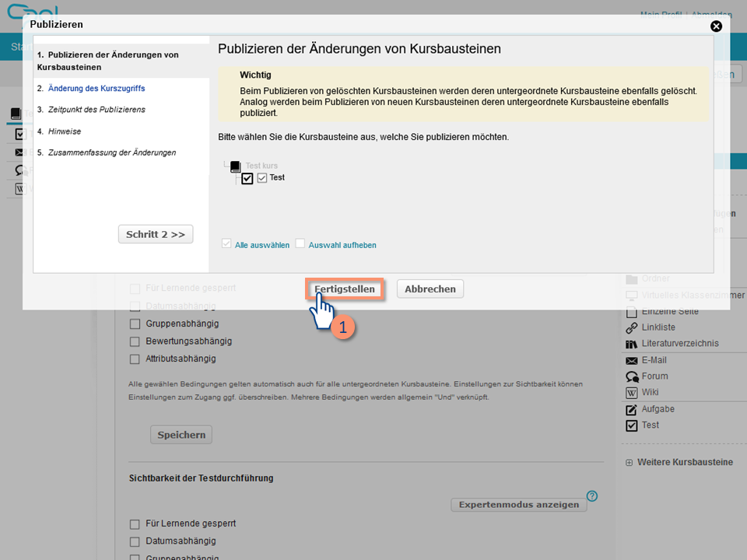The image size is (747, 560).
Task: Select step Publizieren der Änderungen von Kursbausteinen
Action: [107, 61]
